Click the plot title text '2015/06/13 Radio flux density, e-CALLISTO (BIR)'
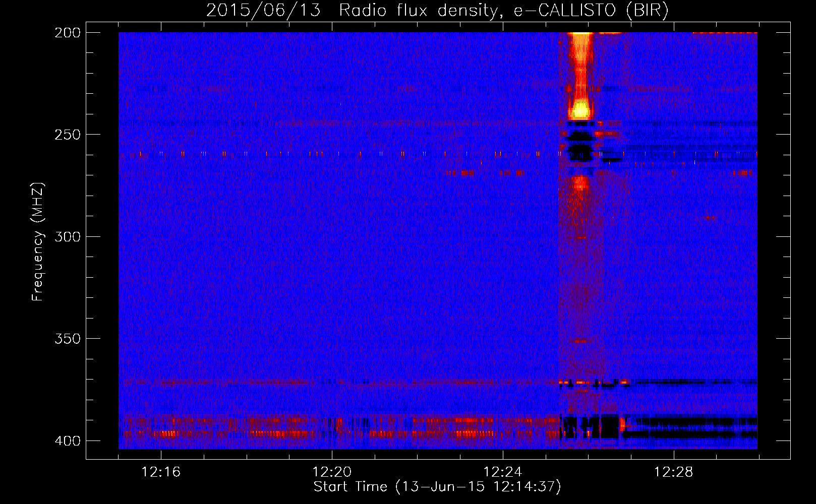This screenshot has width=816, height=504. [x=437, y=11]
